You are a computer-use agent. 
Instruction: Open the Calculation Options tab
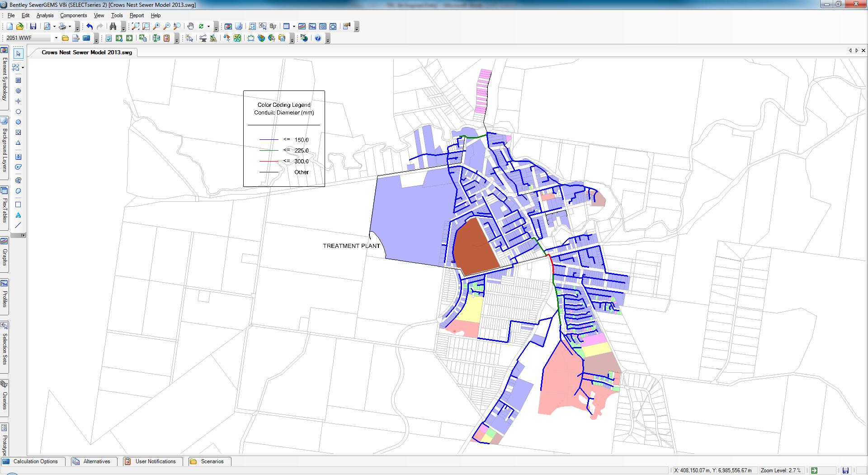pyautogui.click(x=35, y=461)
